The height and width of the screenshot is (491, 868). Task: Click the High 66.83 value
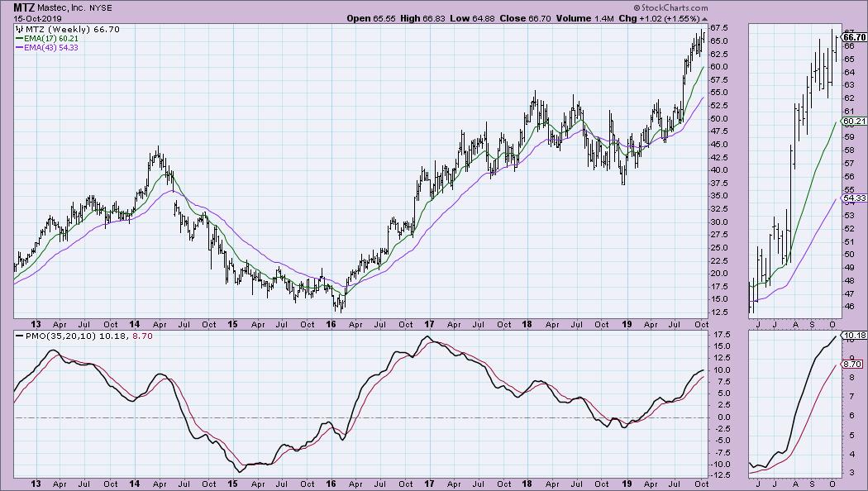423,18
